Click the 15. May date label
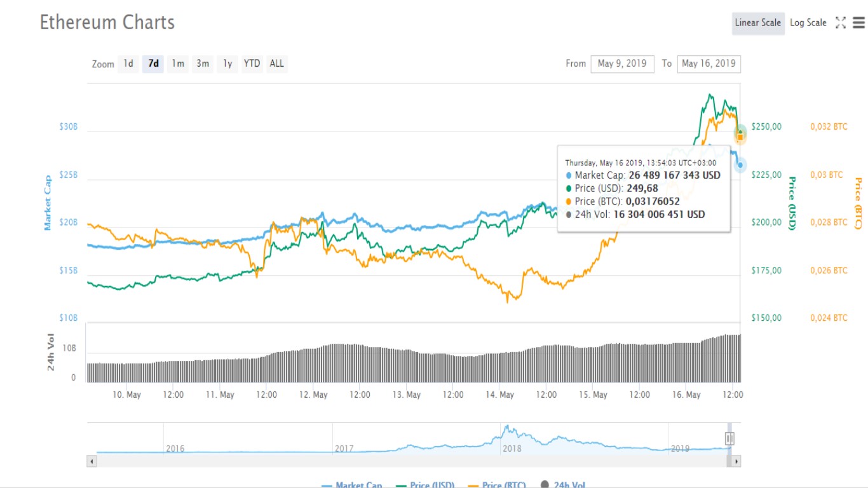This screenshot has width=868, height=488. [593, 395]
